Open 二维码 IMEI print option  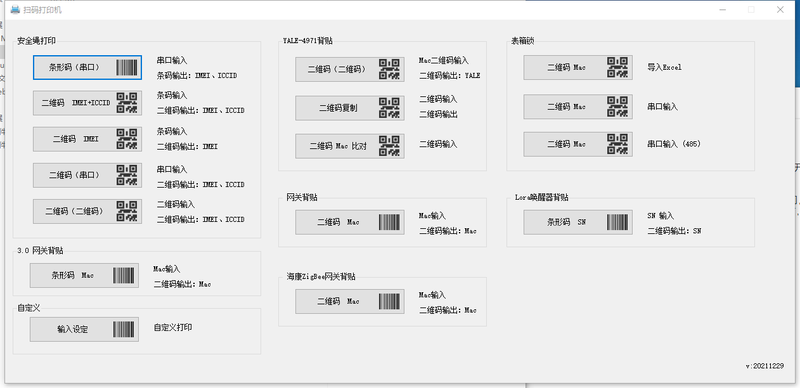(87, 139)
